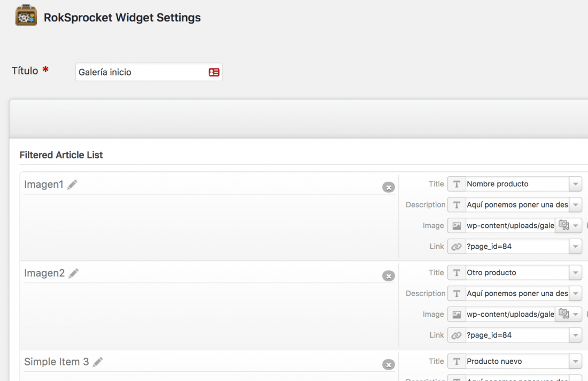Select the Imagen2 item name text

point(44,273)
